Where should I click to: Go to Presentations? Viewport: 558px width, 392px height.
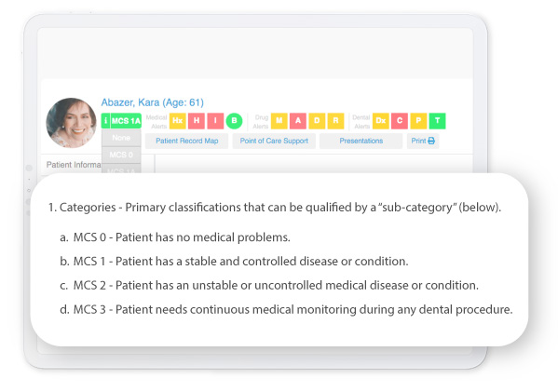point(361,141)
